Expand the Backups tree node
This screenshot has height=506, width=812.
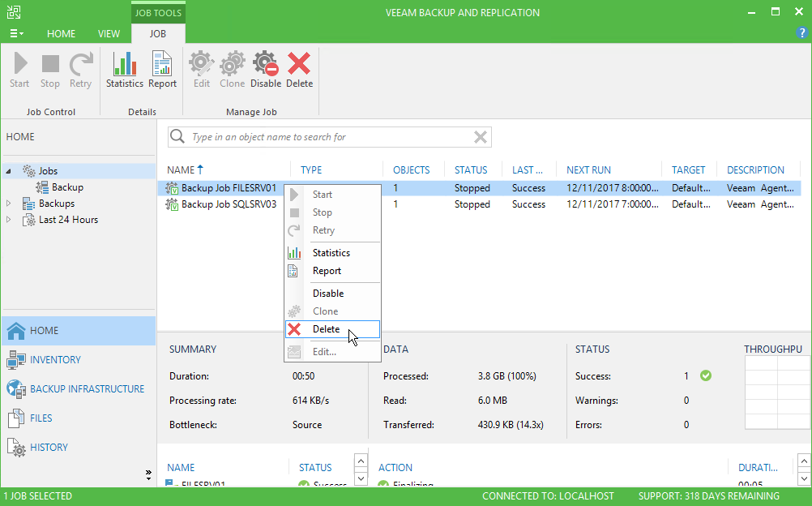click(8, 204)
